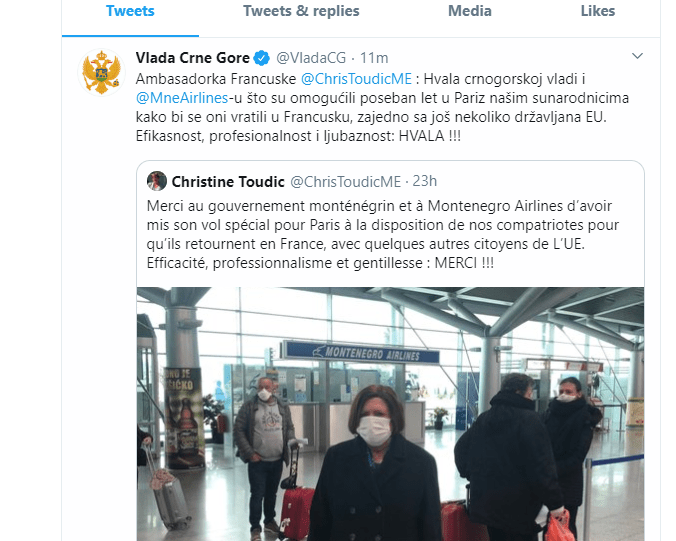676x541 pixels.
Task: Expand tweet options chevron menu
Action: pyautogui.click(x=637, y=56)
